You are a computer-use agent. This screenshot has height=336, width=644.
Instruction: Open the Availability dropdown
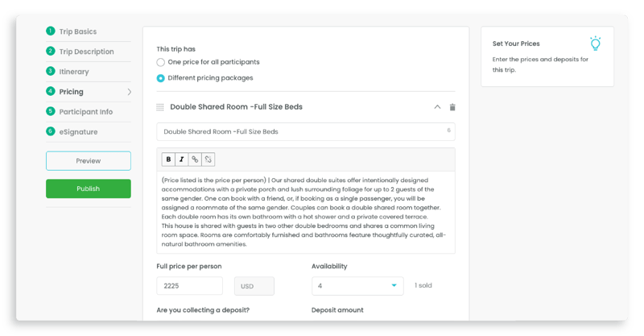[x=357, y=286]
